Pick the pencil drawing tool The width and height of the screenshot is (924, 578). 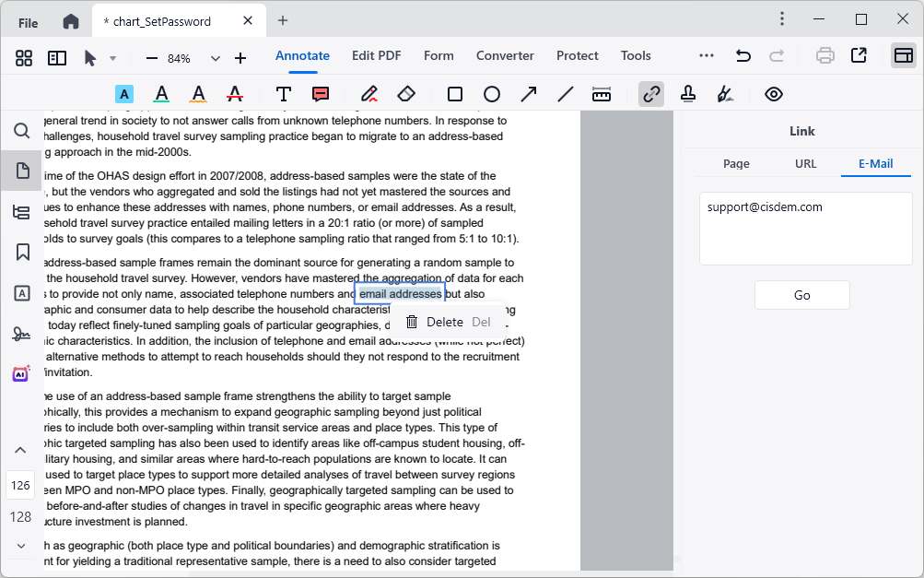(369, 94)
